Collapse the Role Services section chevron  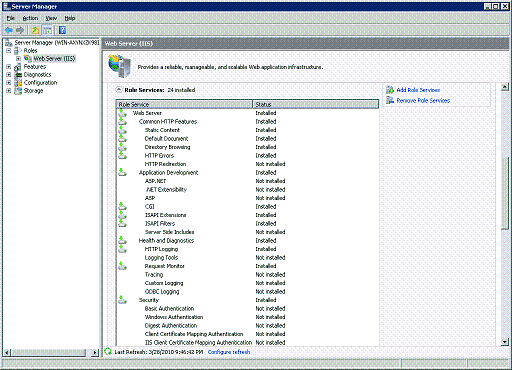(x=118, y=90)
